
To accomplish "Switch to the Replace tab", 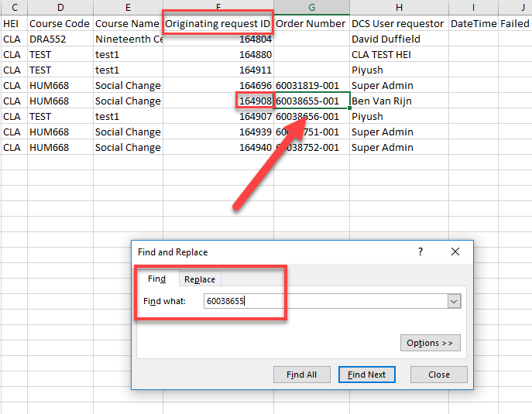I will 200,279.
